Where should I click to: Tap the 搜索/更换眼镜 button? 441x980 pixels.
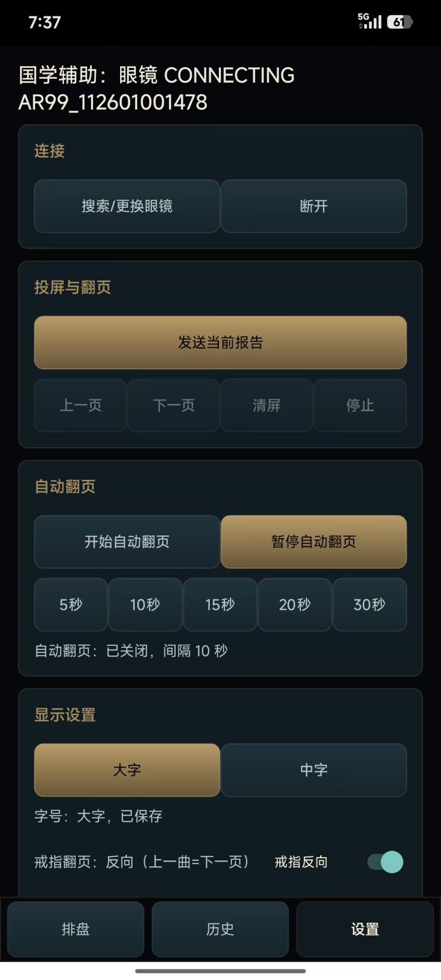[127, 206]
